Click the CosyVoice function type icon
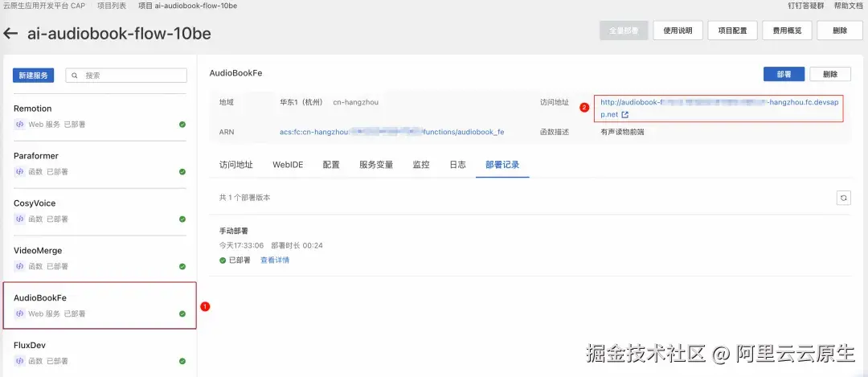Image resolution: width=868 pixels, height=377 pixels. coord(19,219)
